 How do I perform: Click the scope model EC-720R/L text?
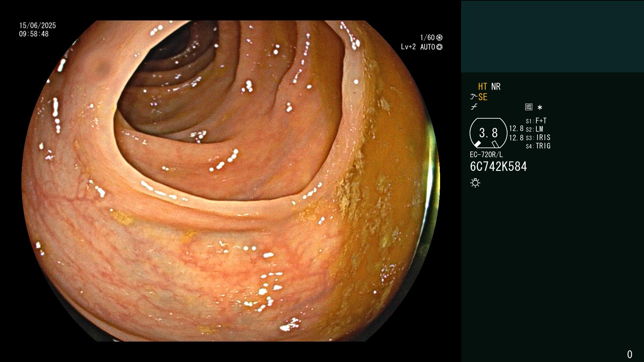(x=486, y=155)
